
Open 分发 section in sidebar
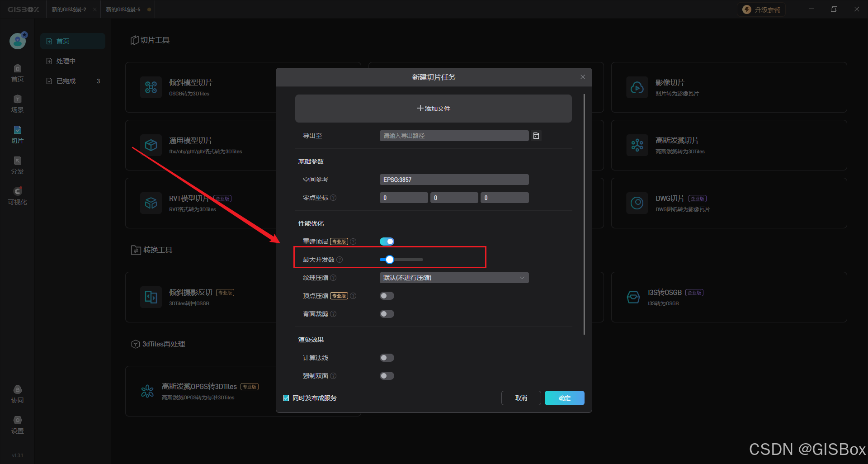tap(17, 166)
